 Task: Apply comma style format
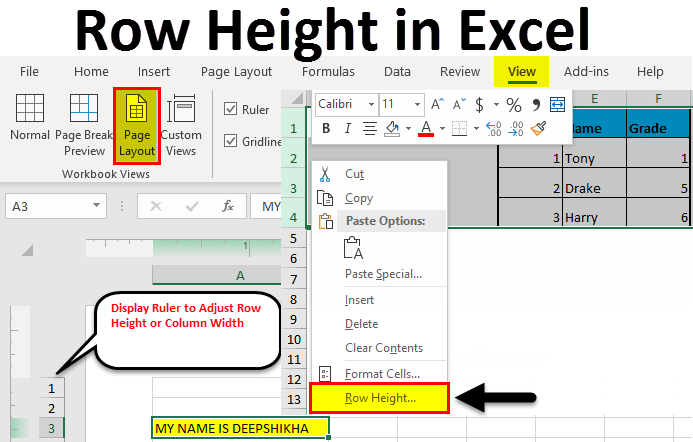(536, 105)
